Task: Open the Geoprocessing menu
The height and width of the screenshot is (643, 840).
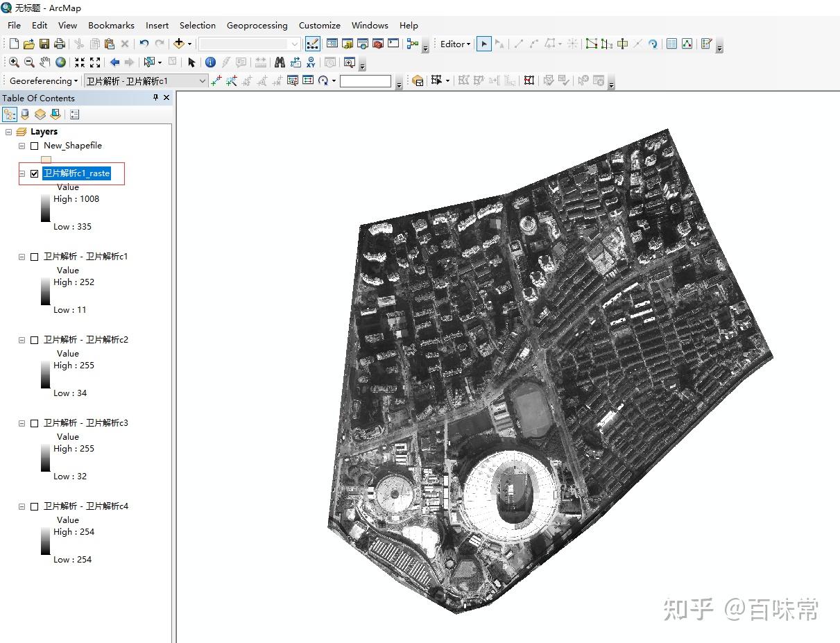Action: pos(257,26)
